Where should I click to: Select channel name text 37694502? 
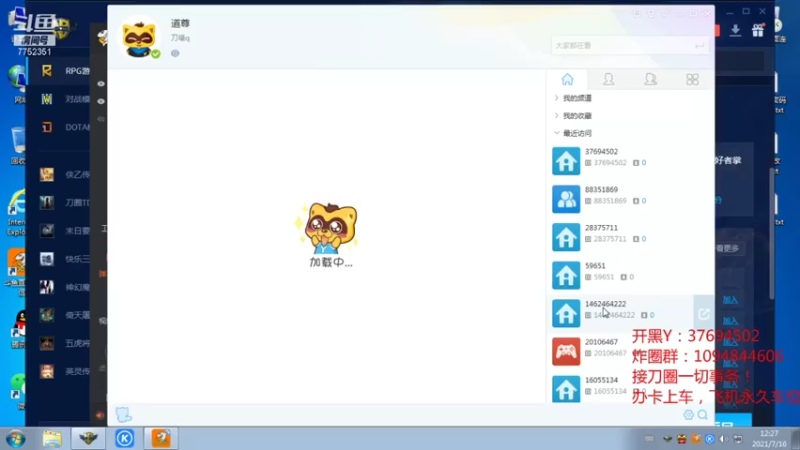(601, 152)
